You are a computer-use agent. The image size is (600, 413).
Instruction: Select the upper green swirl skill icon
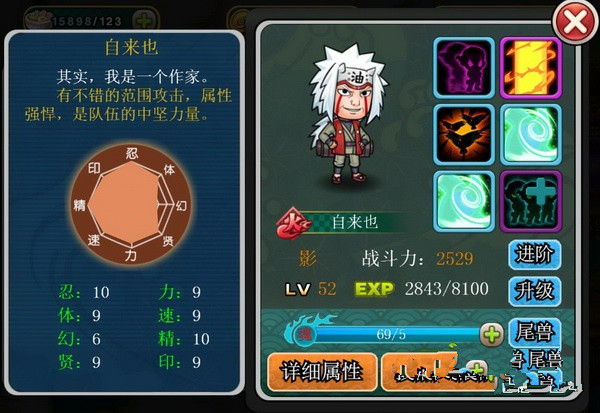(531, 134)
